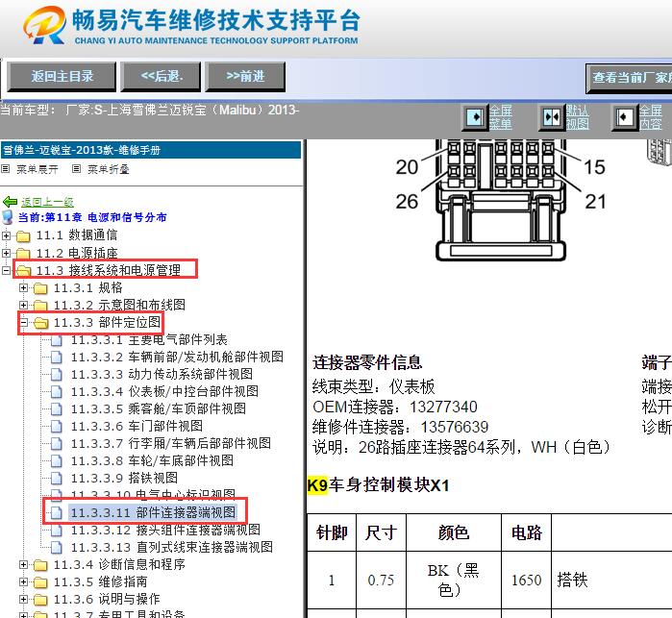Screen dimensions: 672x618
Task: Click the 默认视图 icon
Action: [552, 117]
